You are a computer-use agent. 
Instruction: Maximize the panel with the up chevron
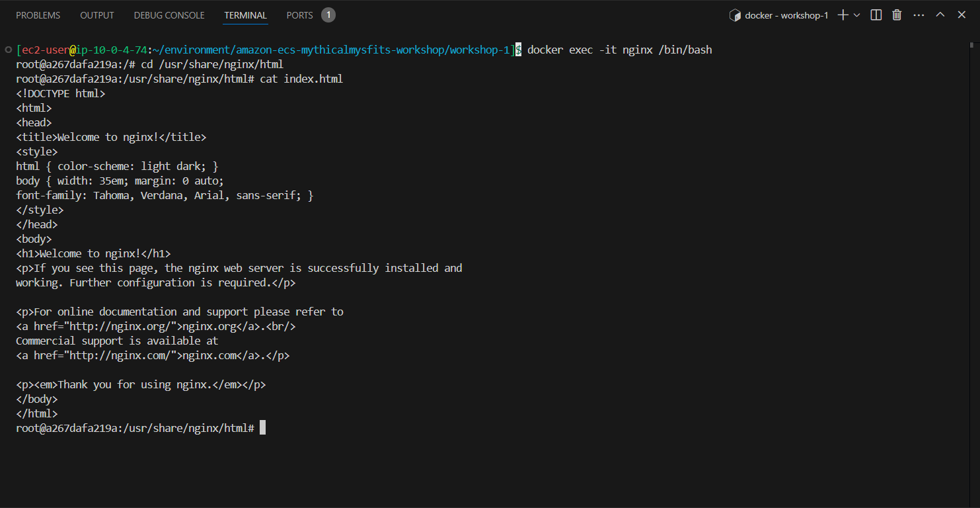tap(940, 15)
